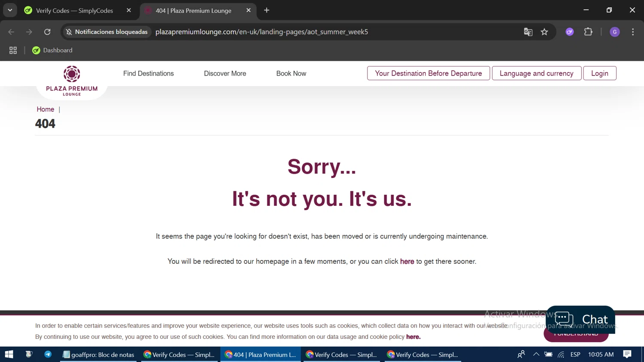Open the Dashboard bookmark
644x362 pixels.
coord(52,50)
